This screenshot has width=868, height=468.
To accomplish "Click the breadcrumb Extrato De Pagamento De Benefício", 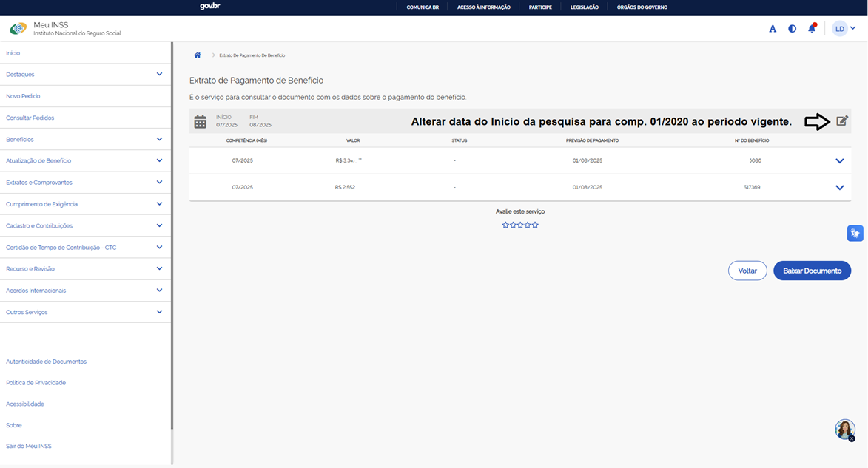I will 252,55.
